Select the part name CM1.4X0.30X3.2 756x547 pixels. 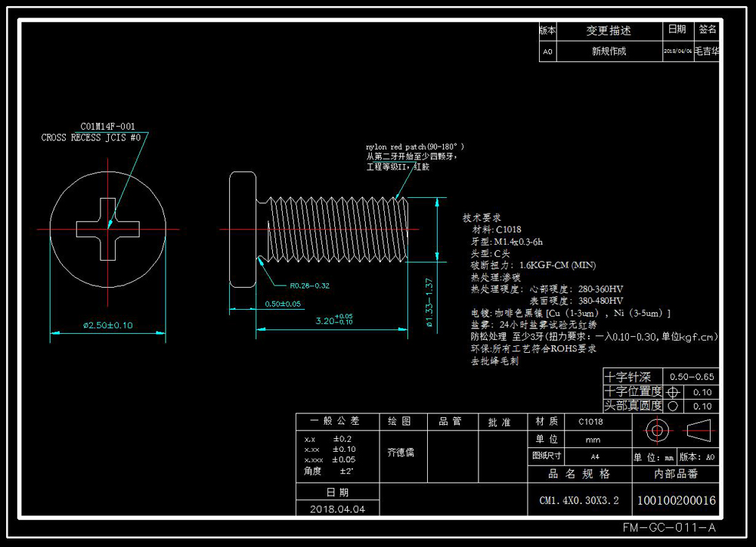[x=579, y=500]
